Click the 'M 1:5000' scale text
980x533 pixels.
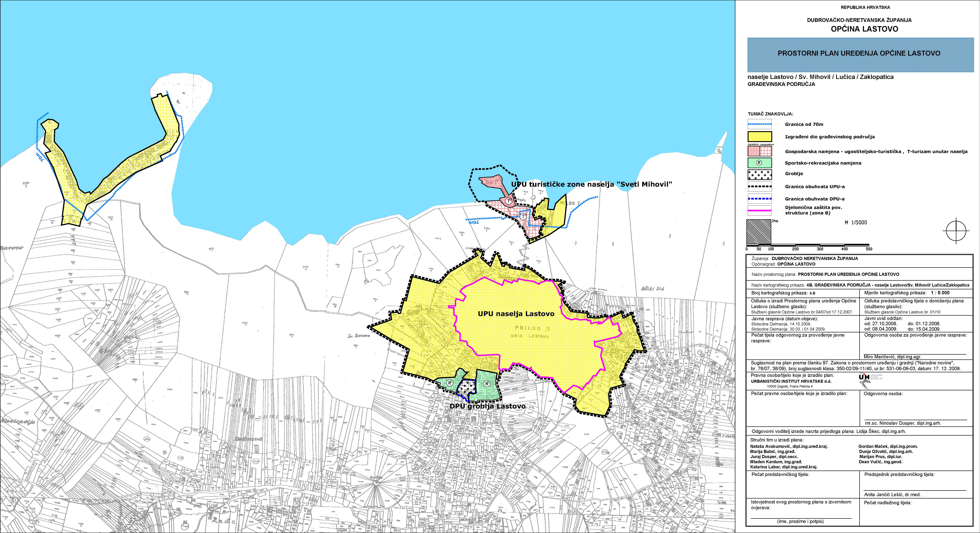856,222
